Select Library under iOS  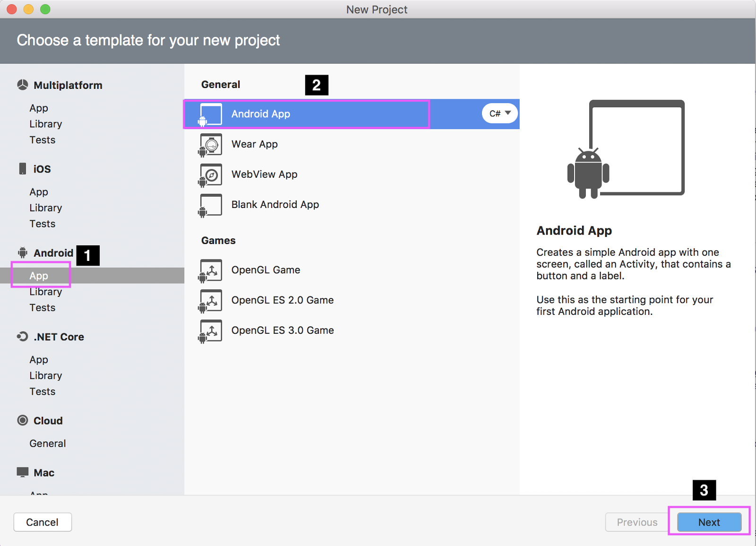pyautogui.click(x=46, y=208)
